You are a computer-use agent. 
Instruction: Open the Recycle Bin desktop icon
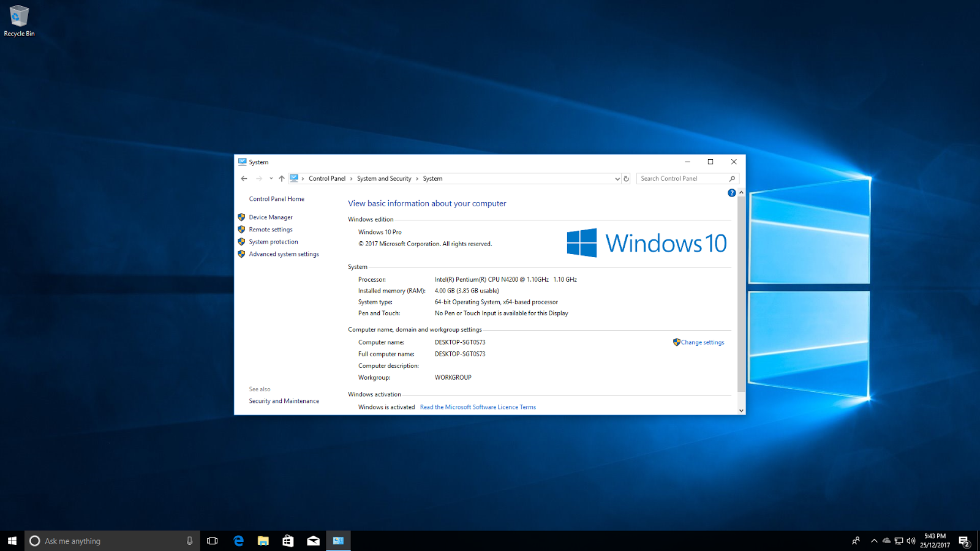(19, 21)
